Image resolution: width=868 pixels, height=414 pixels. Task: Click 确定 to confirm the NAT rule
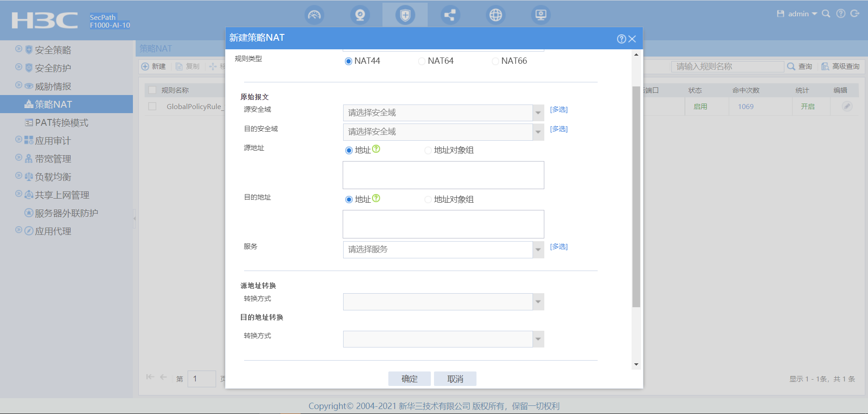pyautogui.click(x=410, y=379)
